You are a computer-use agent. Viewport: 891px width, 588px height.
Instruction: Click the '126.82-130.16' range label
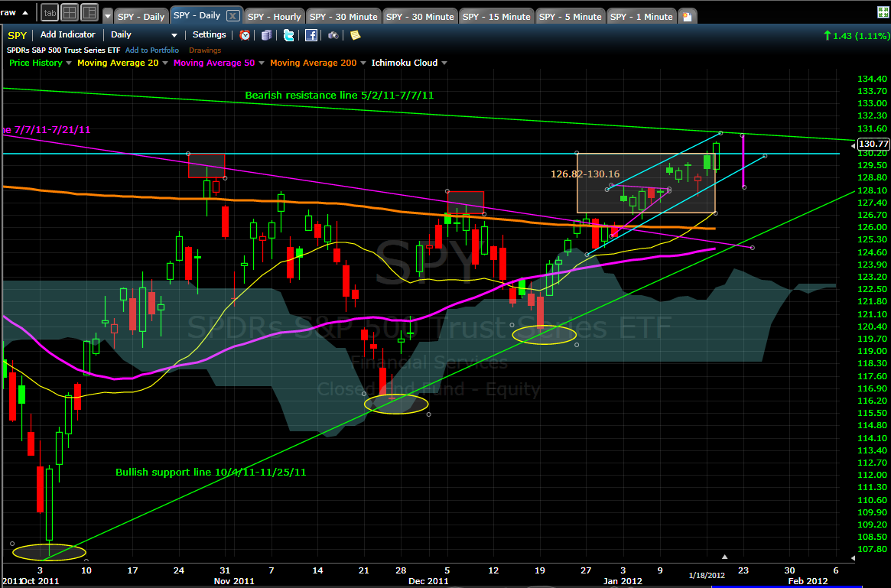point(585,174)
